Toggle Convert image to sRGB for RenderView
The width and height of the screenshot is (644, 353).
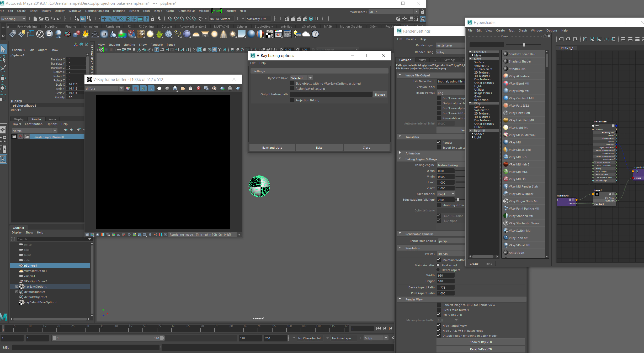[x=439, y=305]
